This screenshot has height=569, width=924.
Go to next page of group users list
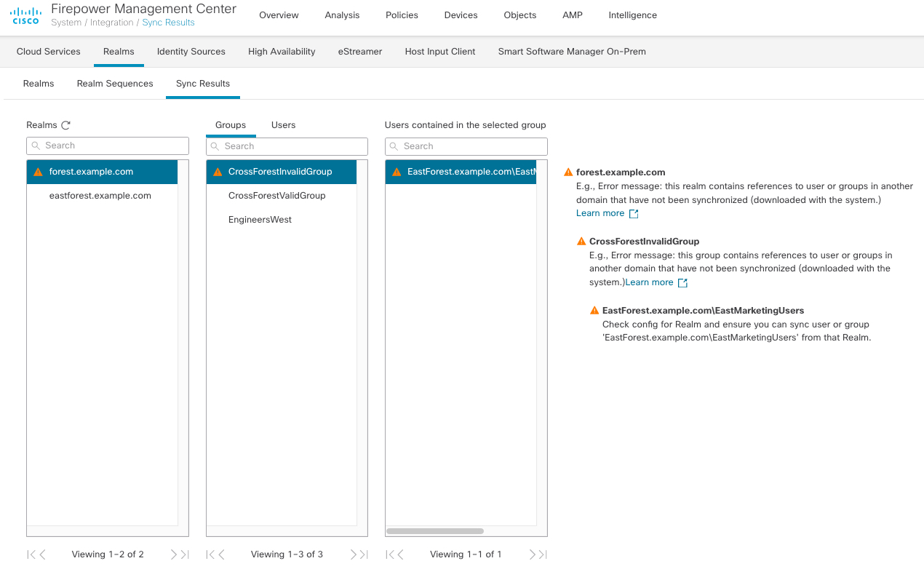coord(532,554)
